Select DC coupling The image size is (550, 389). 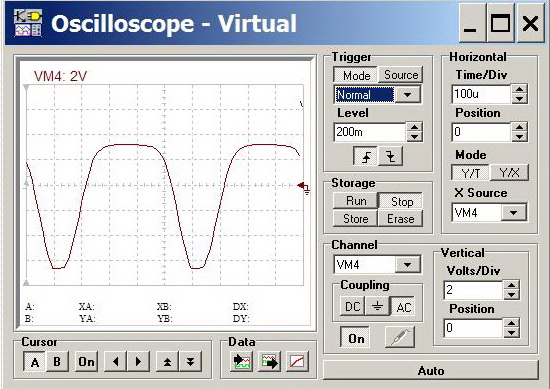tap(353, 306)
